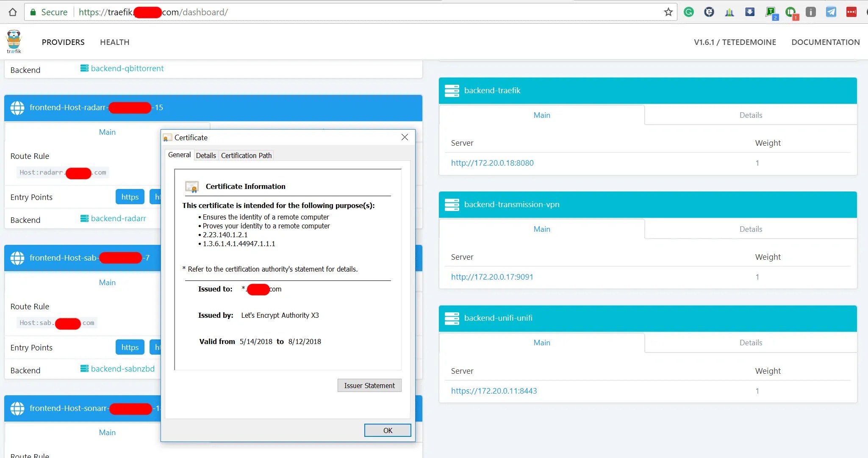Select the General tab in Certificate dialog
Image resolution: width=868 pixels, height=458 pixels.
click(180, 155)
